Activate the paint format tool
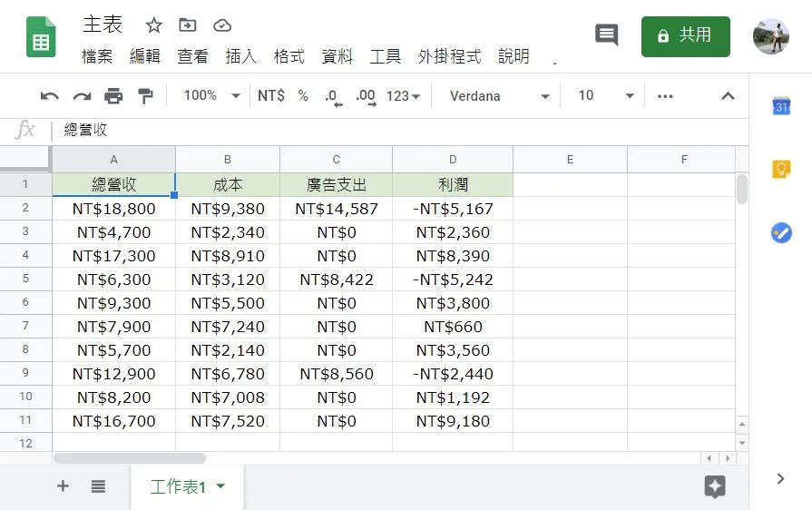Screen dimensions: 812x510 (x=145, y=96)
